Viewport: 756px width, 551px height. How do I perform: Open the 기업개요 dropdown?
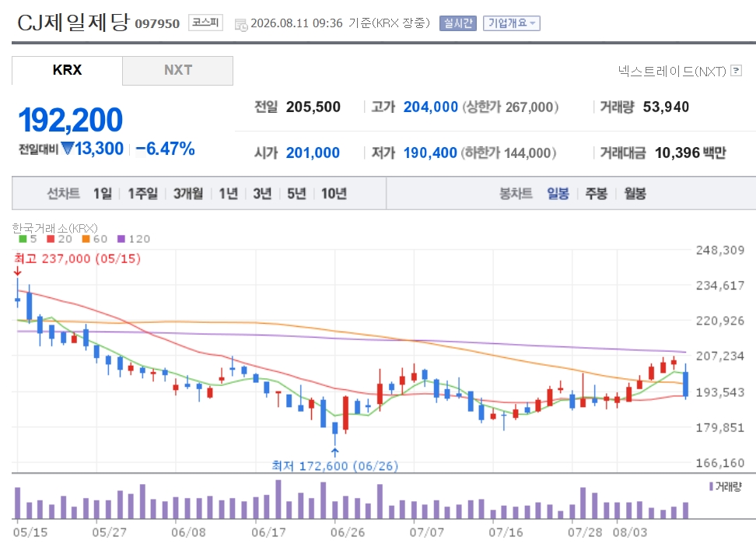tap(512, 23)
